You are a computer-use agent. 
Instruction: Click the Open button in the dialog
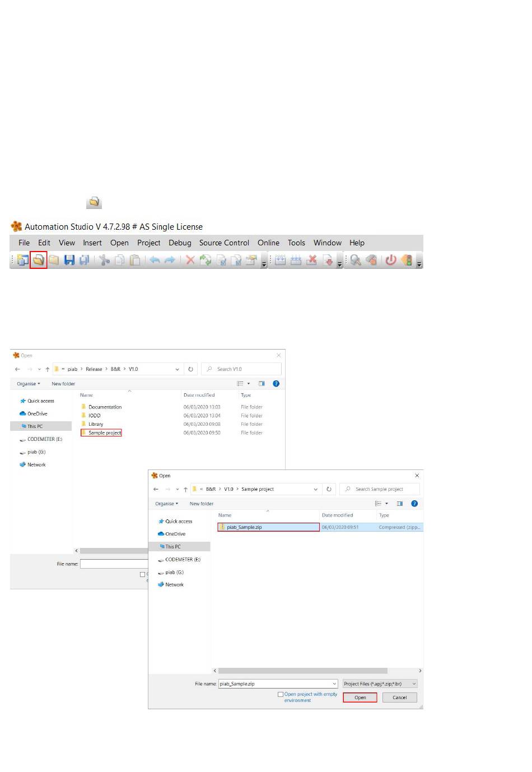click(x=360, y=697)
